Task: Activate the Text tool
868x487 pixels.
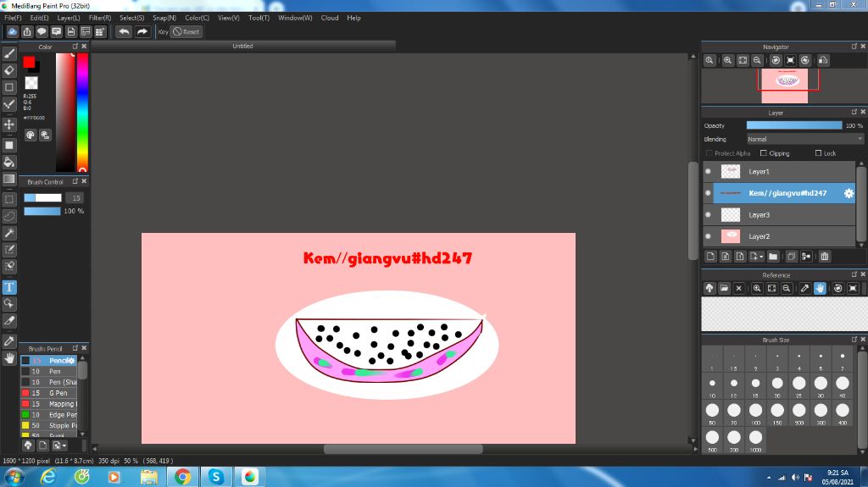Action: [x=9, y=287]
